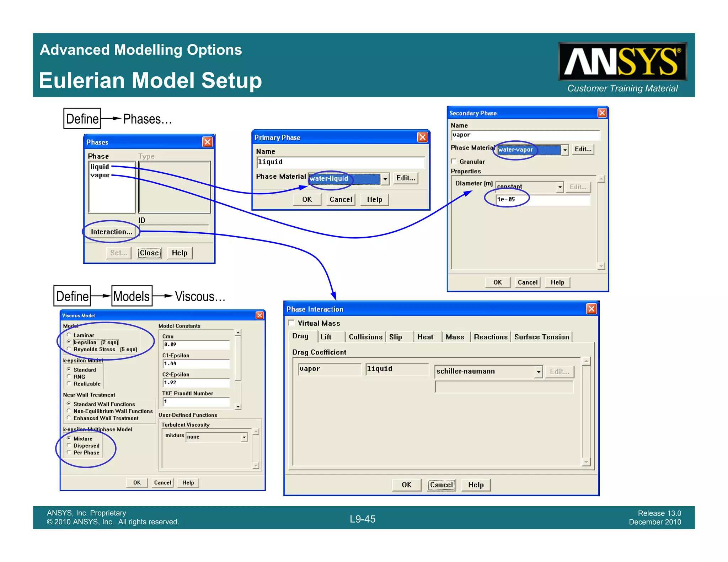Screen dimensions: 728x562
Task: Close the Phases dialog with the X icon
Action: [x=208, y=142]
